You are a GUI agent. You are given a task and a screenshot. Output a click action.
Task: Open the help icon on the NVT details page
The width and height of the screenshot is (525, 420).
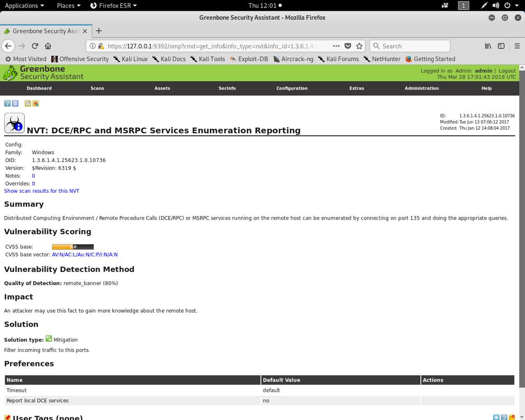[7, 104]
